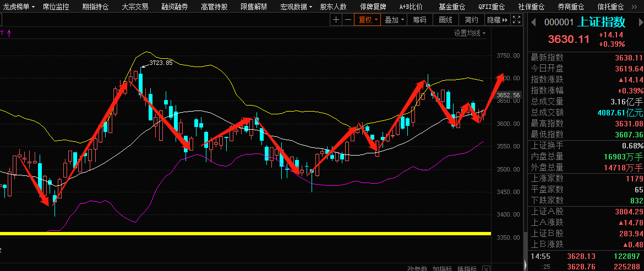Click the minus zoom-out chart icon
Image resolution: width=644 pixels, height=271 pixels.
(348, 20)
